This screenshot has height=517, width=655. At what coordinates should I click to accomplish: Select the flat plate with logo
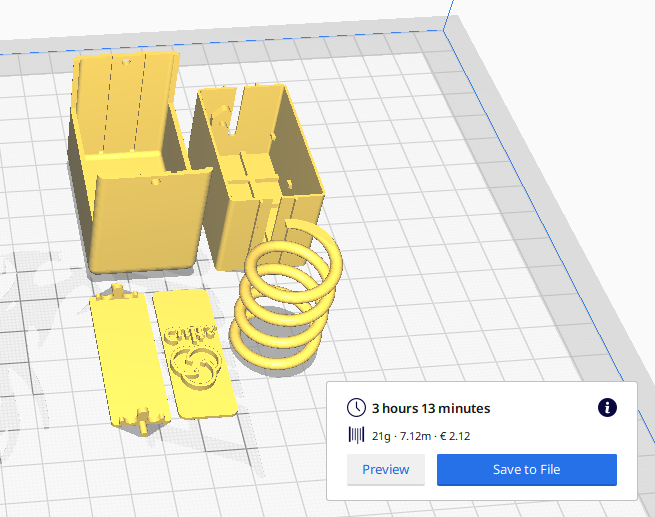click(195, 354)
